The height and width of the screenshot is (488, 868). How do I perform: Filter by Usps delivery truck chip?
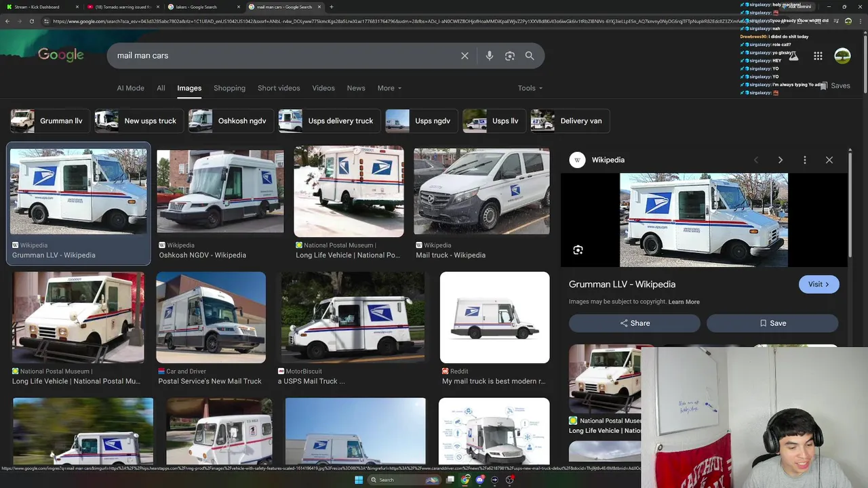pyautogui.click(x=329, y=121)
